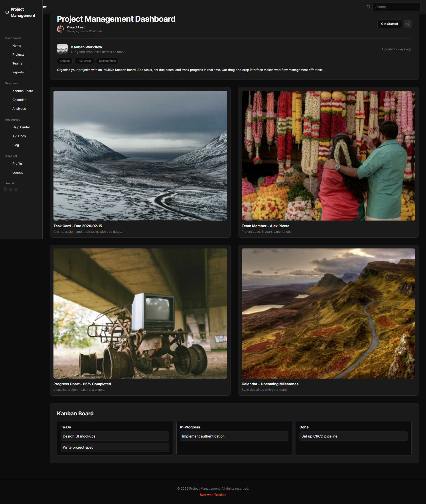Click the Task Cards tag

(84, 61)
